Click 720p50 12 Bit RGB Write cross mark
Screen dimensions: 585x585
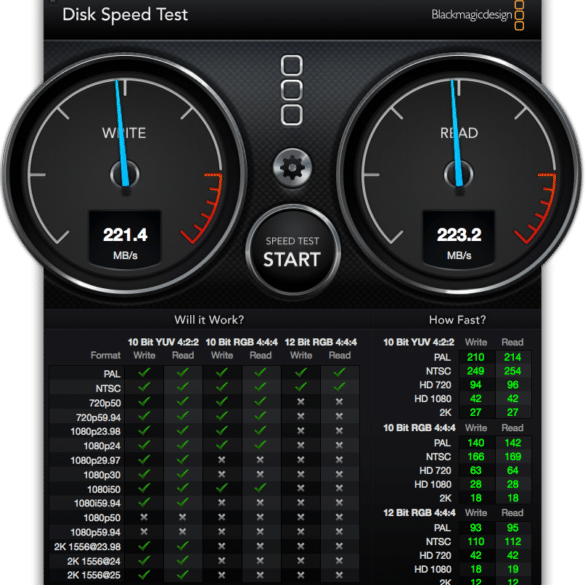point(301,402)
